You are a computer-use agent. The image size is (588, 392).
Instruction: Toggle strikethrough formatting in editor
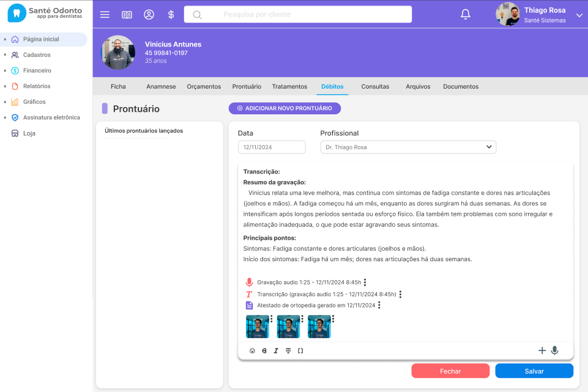288,351
